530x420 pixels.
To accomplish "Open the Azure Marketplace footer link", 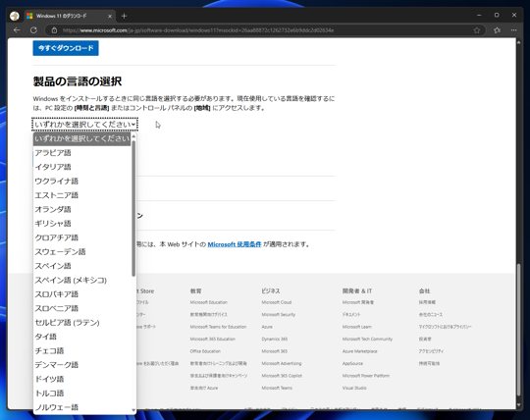I will point(359,351).
